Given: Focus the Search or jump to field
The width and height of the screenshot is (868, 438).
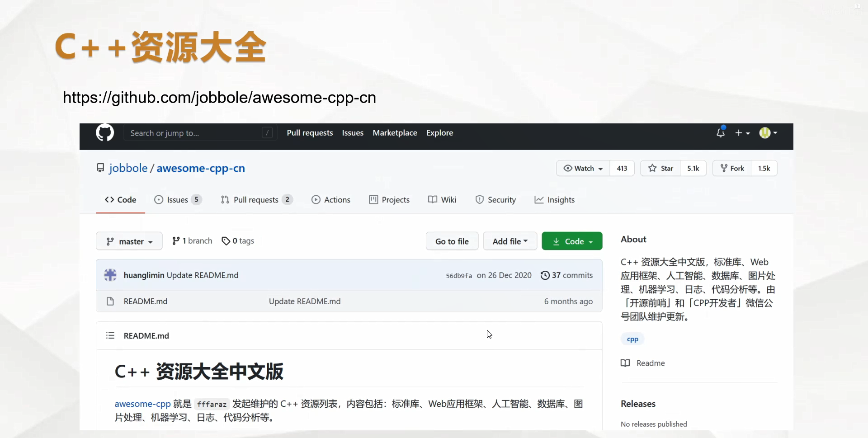Looking at the screenshot, I should 199,133.
